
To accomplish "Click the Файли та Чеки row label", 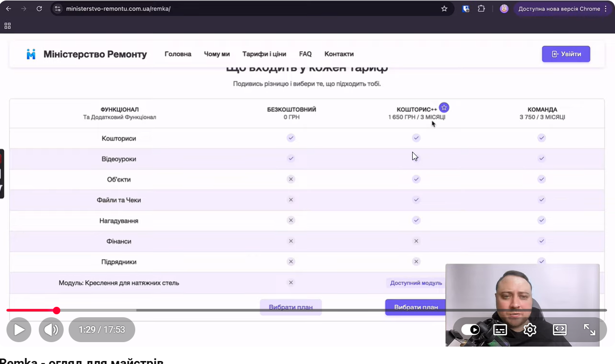I will (119, 200).
